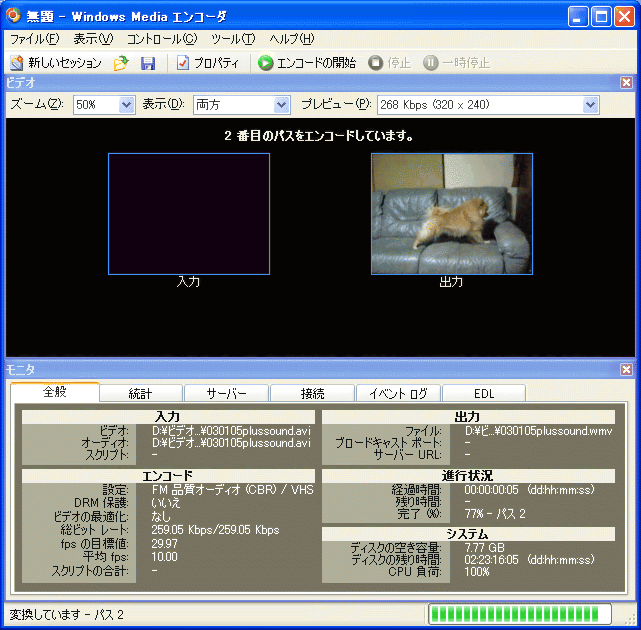The width and height of the screenshot is (641, 630).
Task: Switch to the Statistics (統計) tab
Action: 140,393
